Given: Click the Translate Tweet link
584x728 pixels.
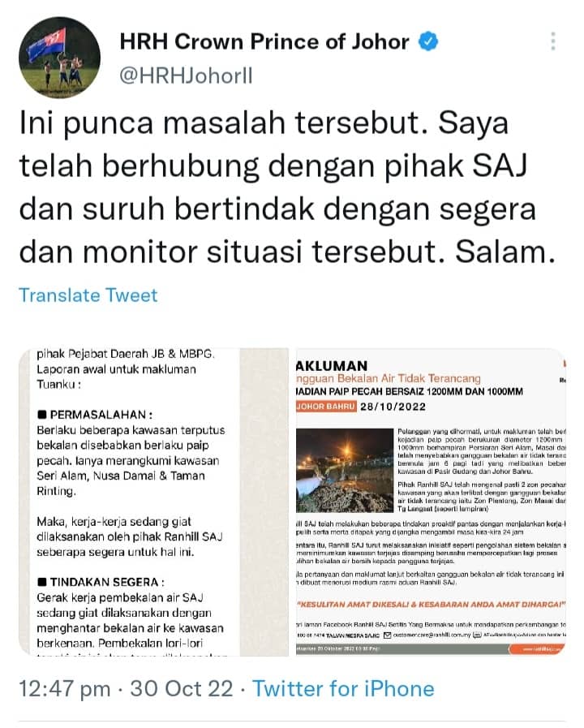Looking at the screenshot, I should pos(88,295).
